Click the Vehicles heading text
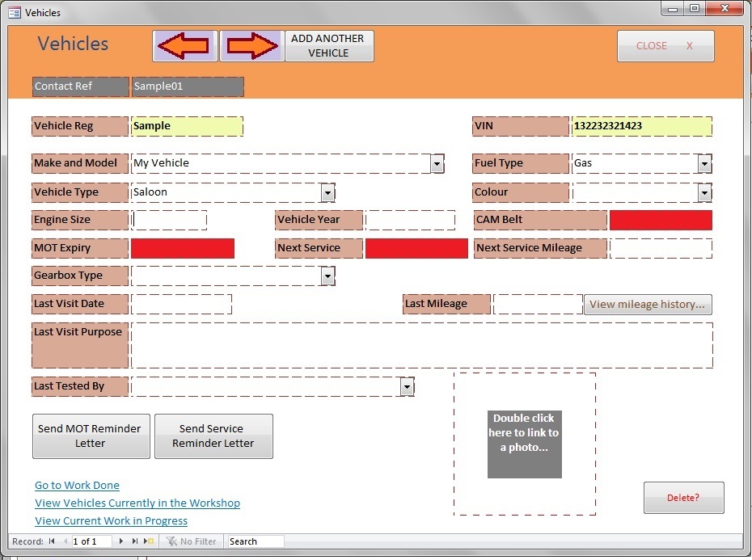The height and width of the screenshot is (560, 752). point(73,44)
